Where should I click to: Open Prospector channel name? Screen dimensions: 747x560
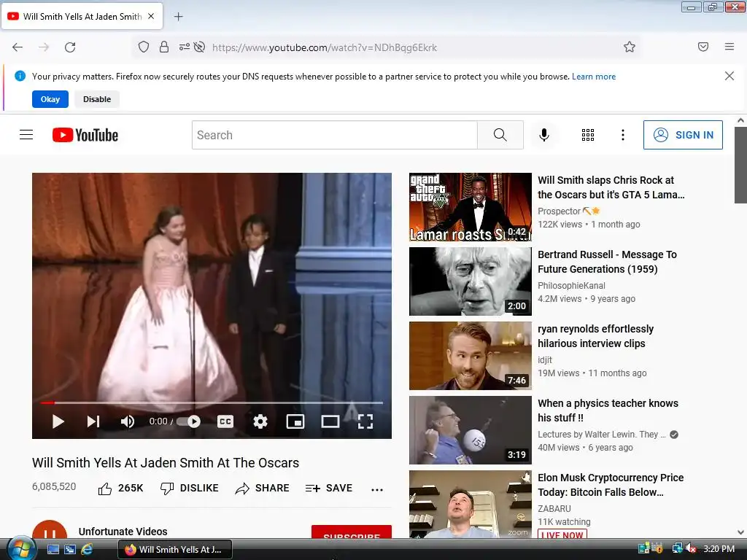click(559, 211)
